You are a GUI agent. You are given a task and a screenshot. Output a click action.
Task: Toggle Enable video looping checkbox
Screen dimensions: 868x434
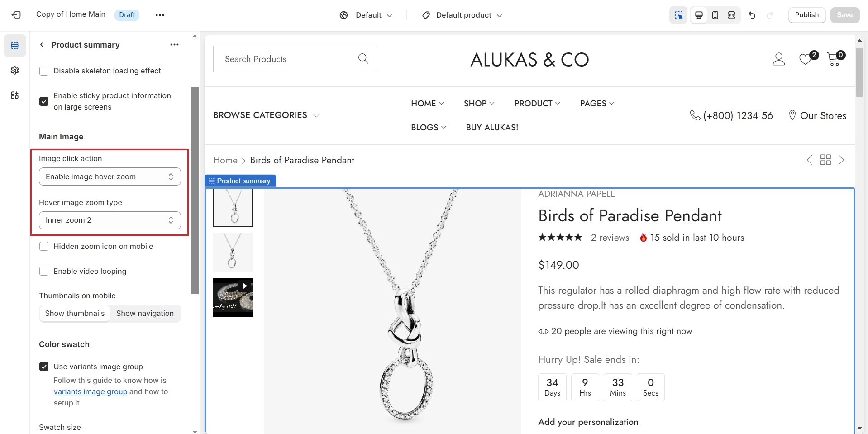(x=44, y=272)
